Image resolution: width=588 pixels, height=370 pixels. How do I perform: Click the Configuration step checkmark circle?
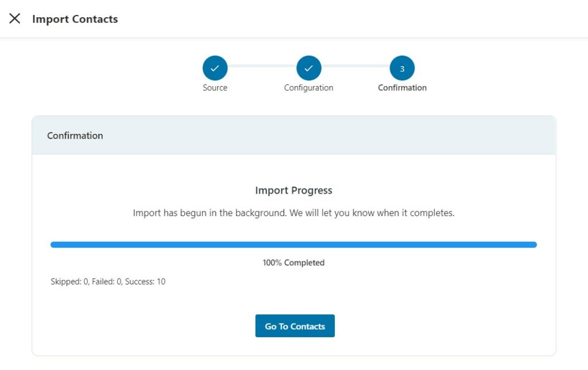[x=308, y=68]
